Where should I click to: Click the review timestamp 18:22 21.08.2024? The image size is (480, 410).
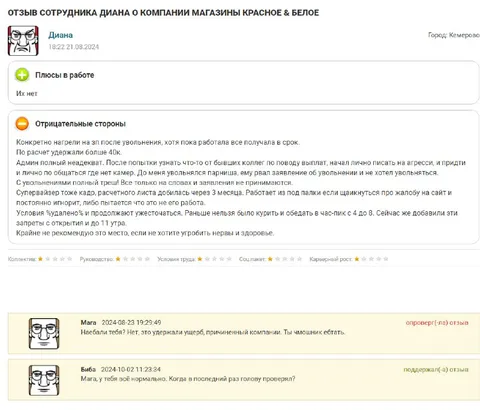coord(74,47)
